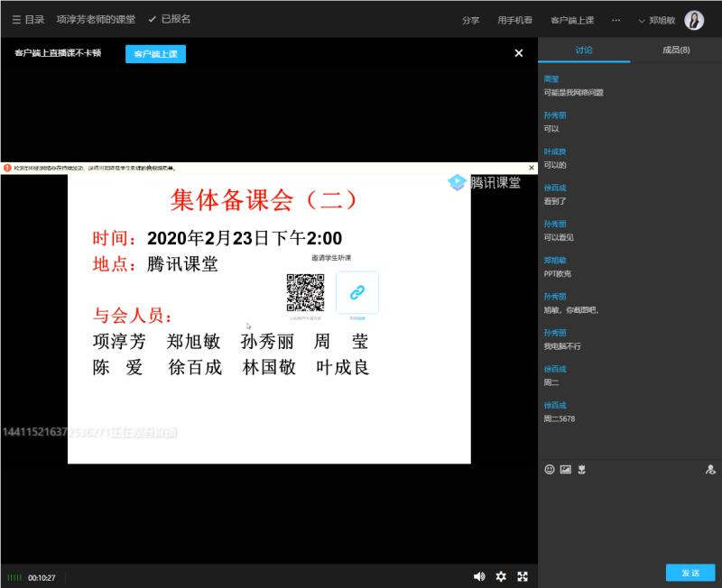The height and width of the screenshot is (588, 722).
Task: Toggle the teacher-only view icon in chat
Action: (x=710, y=469)
